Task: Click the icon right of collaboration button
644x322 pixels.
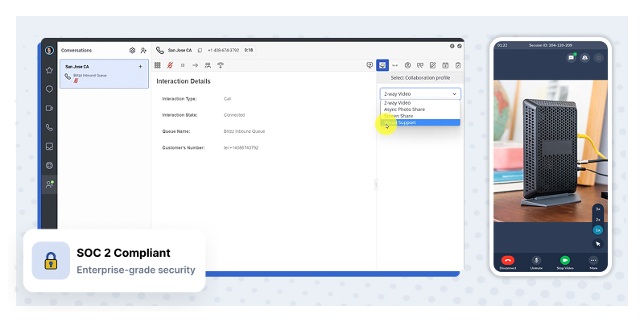Action: (394, 65)
